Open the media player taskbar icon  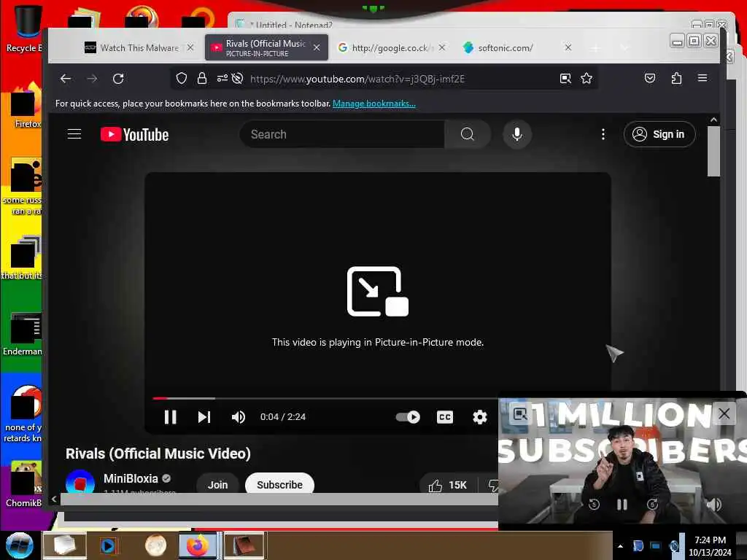[108, 545]
